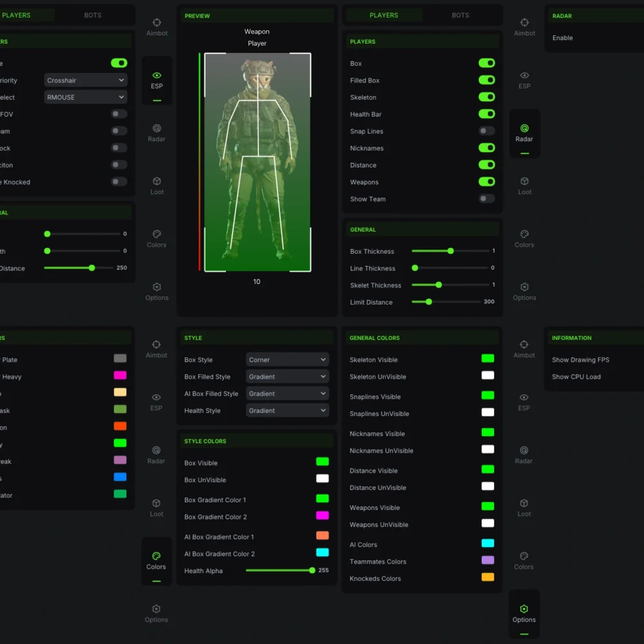Click Show CPU Load option
This screenshot has height=644, width=644.
pos(576,377)
